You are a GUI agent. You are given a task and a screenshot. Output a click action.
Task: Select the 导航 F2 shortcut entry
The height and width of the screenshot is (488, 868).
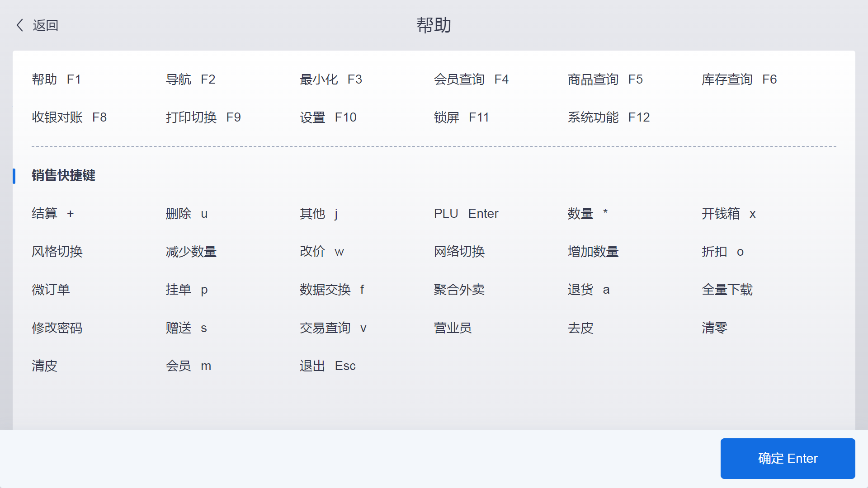[190, 80]
